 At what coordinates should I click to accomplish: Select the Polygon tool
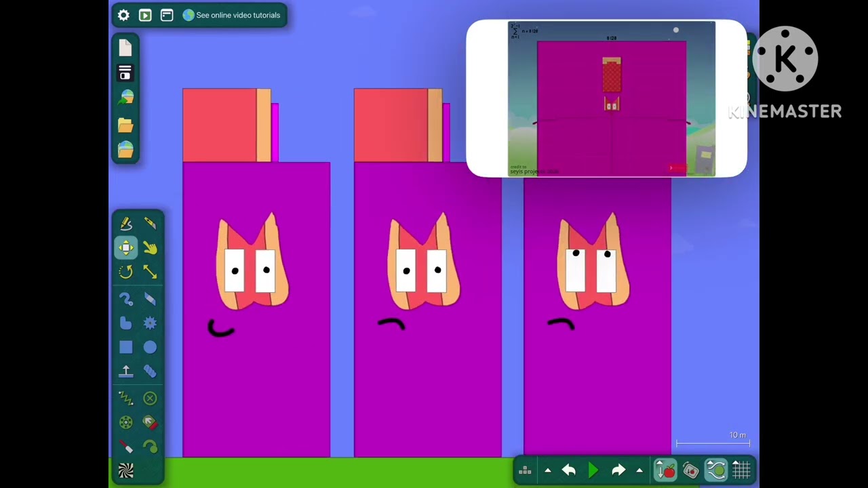pos(126,323)
